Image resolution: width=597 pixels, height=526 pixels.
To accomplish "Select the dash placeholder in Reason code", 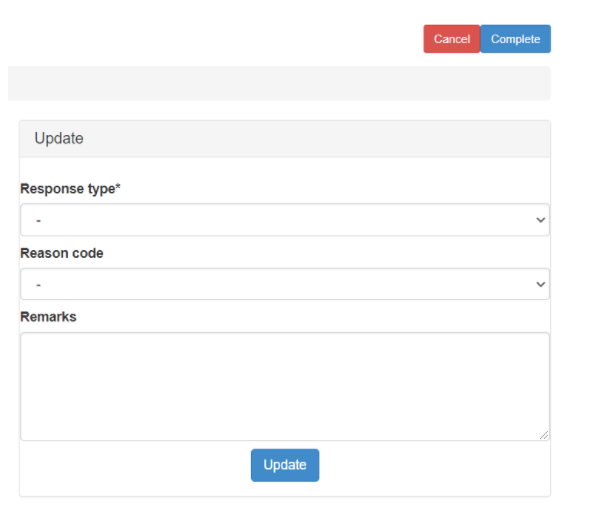I will [38, 285].
